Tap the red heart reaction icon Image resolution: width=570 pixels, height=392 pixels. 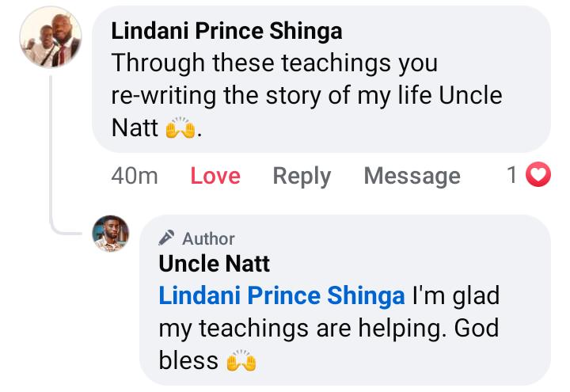point(538,175)
